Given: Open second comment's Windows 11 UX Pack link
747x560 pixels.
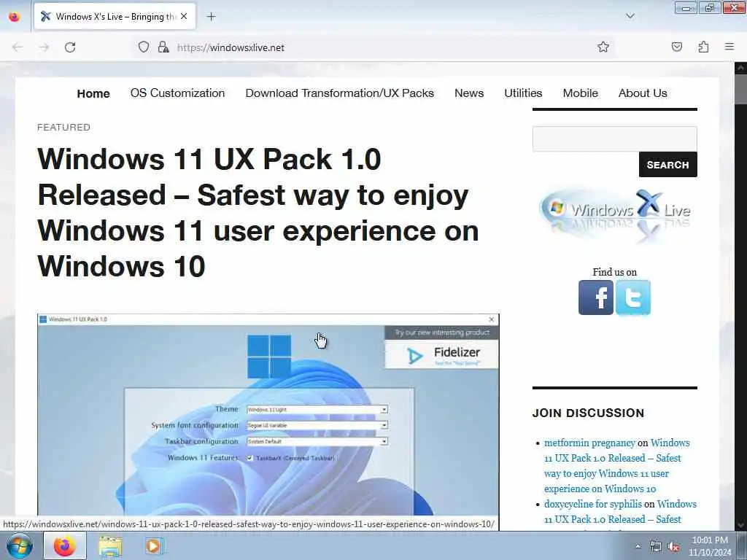Looking at the screenshot, I should point(620,512).
